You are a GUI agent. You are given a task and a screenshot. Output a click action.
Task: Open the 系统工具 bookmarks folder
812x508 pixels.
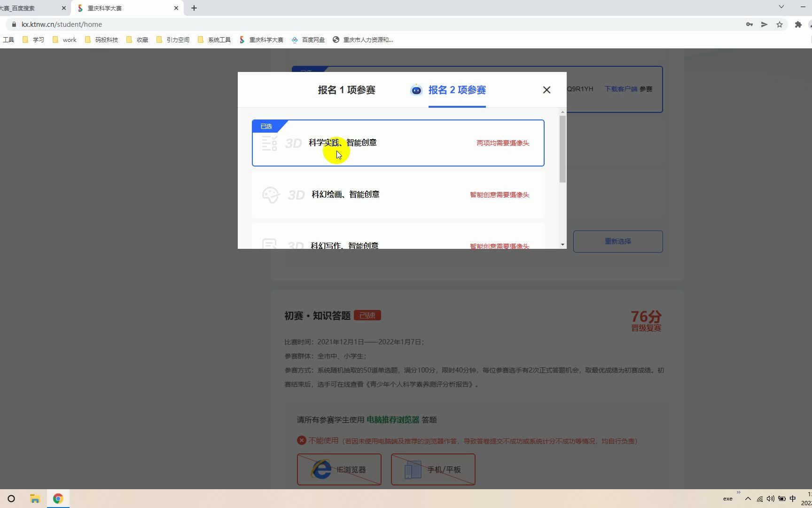[x=214, y=40]
